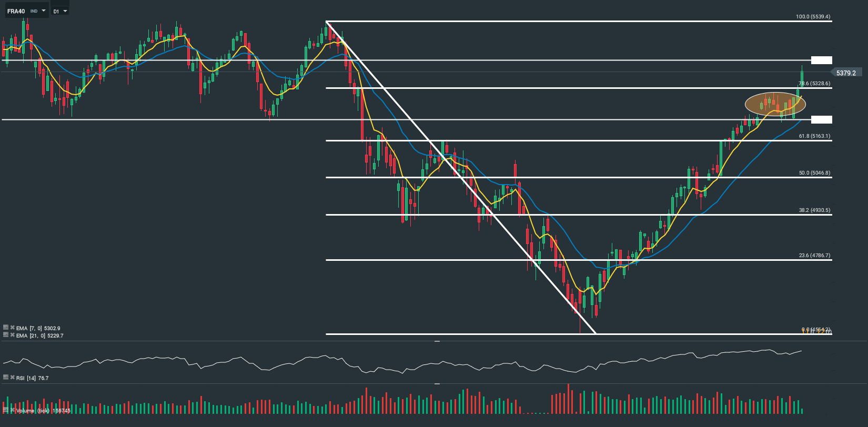868x427 pixels.
Task: Click the divider handle above Volume panel
Action: click(x=437, y=384)
